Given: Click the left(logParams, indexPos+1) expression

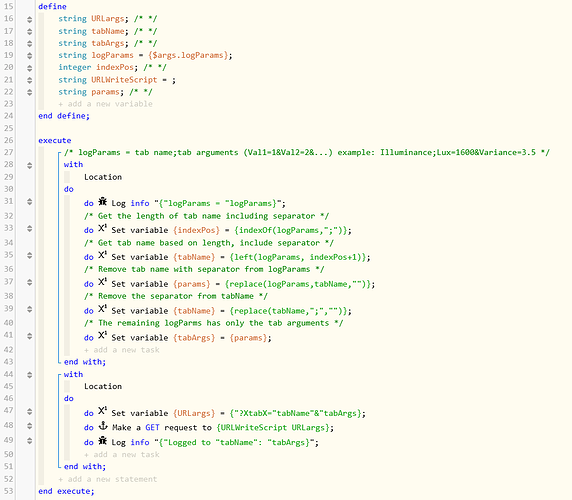Looking at the screenshot, I should [x=298, y=257].
